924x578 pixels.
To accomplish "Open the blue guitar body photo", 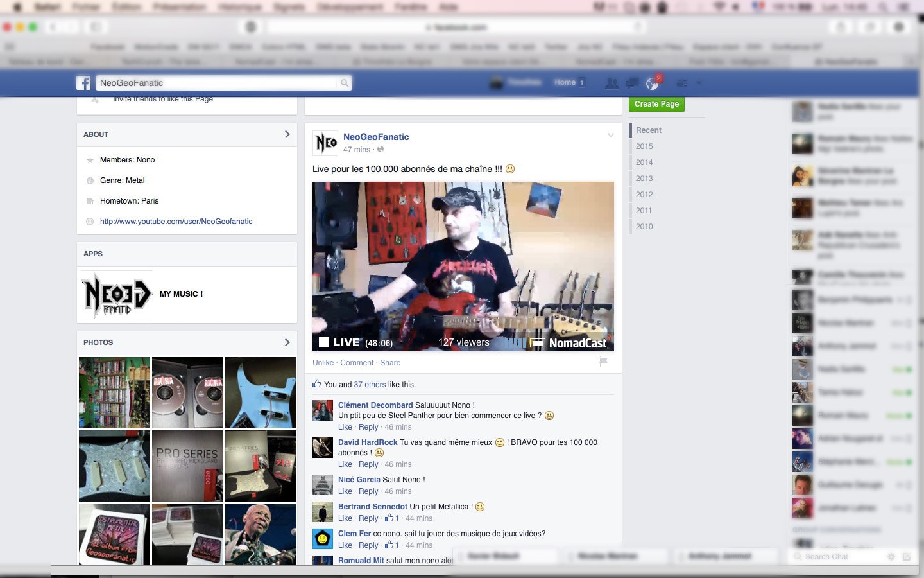I will [261, 393].
